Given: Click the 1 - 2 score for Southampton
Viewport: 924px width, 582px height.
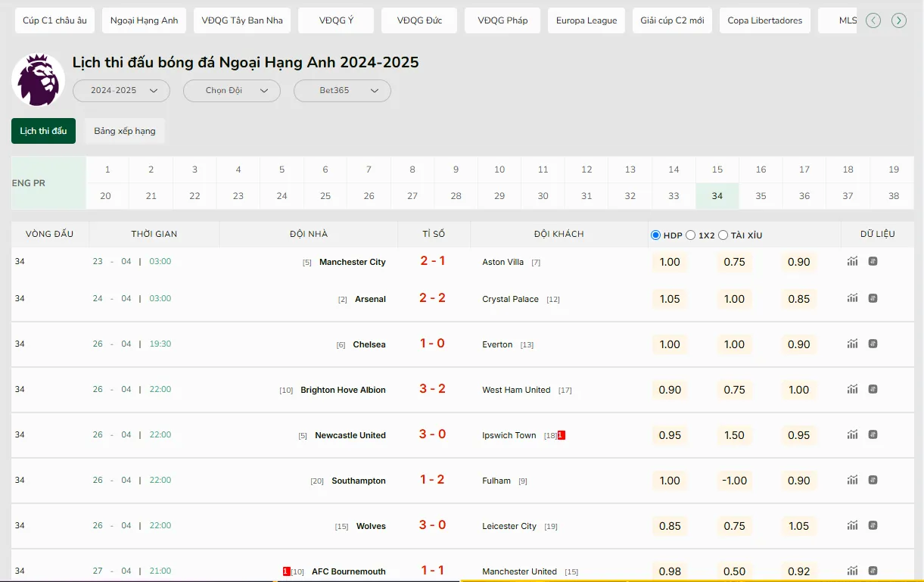Looking at the screenshot, I should coord(433,479).
